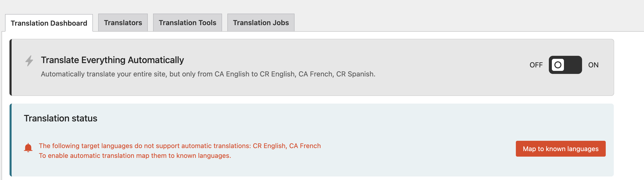Switch to the Translators tab
Image resolution: width=644 pixels, height=180 pixels.
tap(123, 23)
